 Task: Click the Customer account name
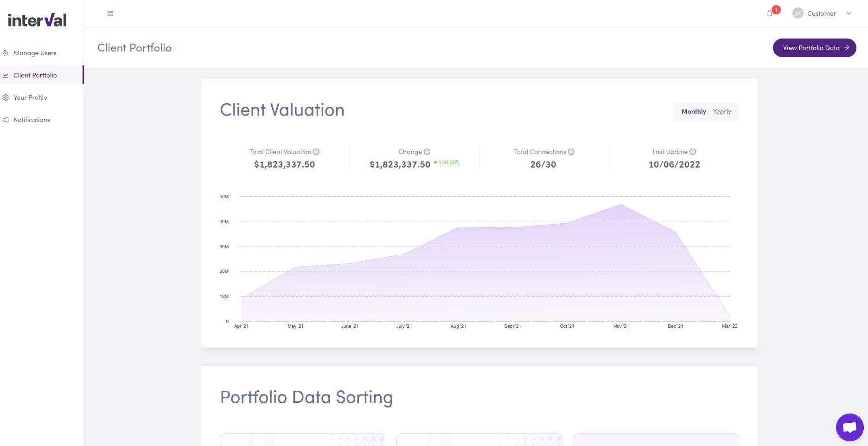coord(822,13)
